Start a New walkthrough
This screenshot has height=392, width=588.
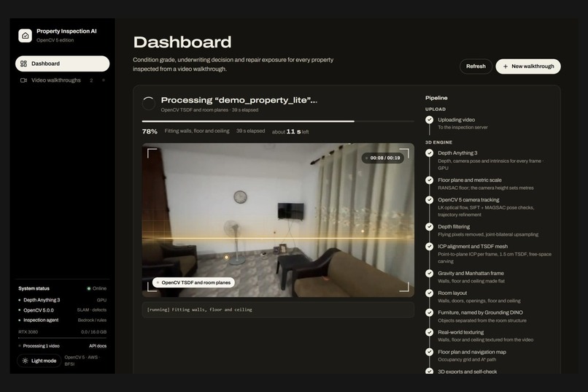coord(528,66)
